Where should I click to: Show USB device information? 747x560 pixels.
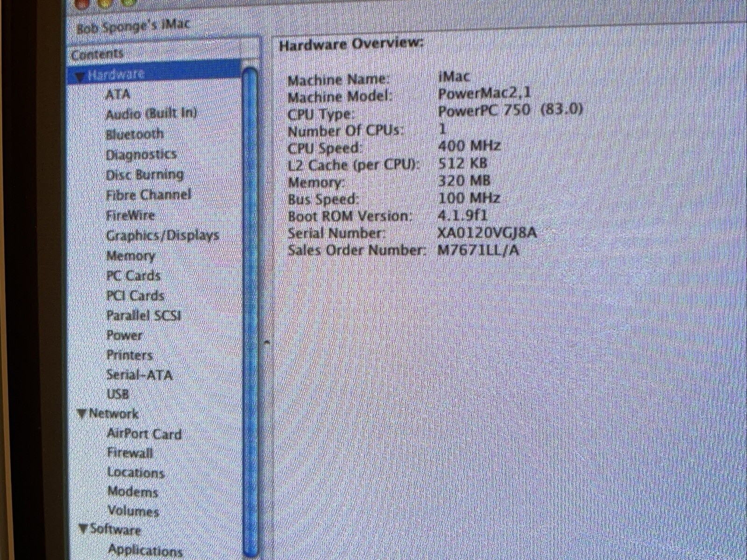tap(118, 394)
